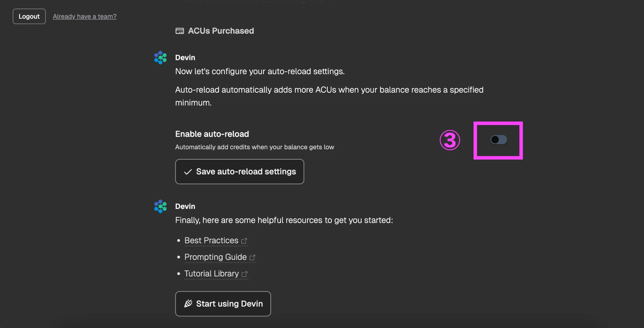Click the 'Enable auto-reload' label text

(x=212, y=134)
